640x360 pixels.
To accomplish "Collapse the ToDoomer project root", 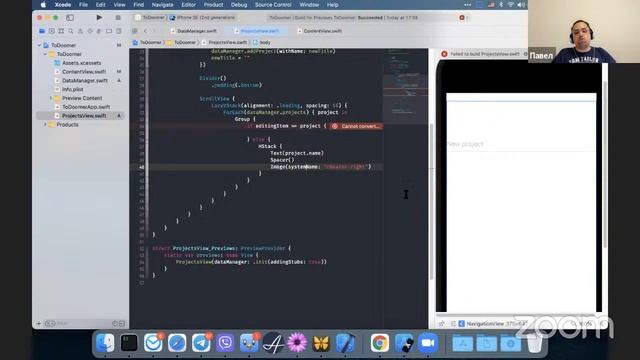I will point(40,45).
